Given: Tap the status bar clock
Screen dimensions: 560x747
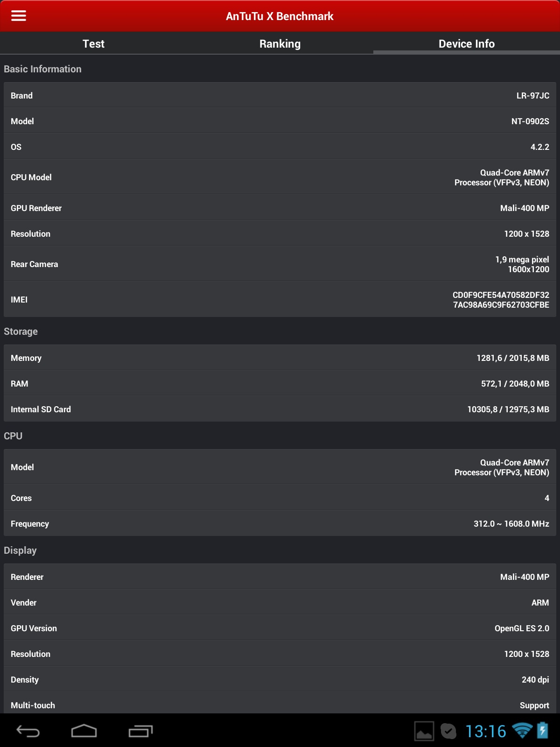Looking at the screenshot, I should tap(485, 731).
